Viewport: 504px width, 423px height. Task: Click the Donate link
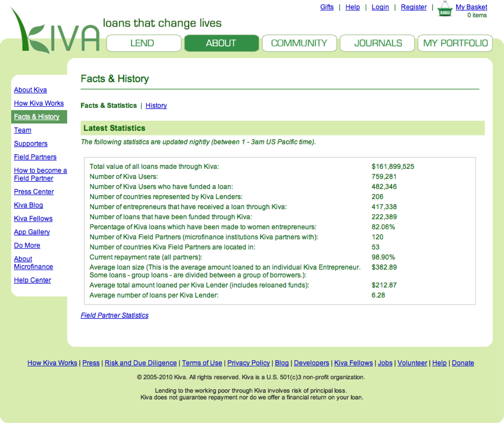click(463, 363)
